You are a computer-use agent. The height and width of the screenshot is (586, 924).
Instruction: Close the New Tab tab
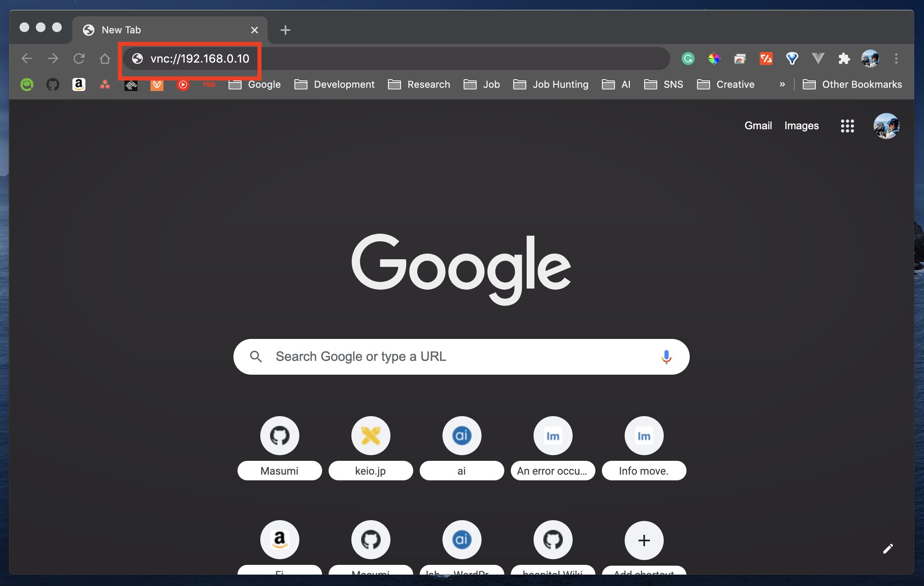(x=255, y=30)
